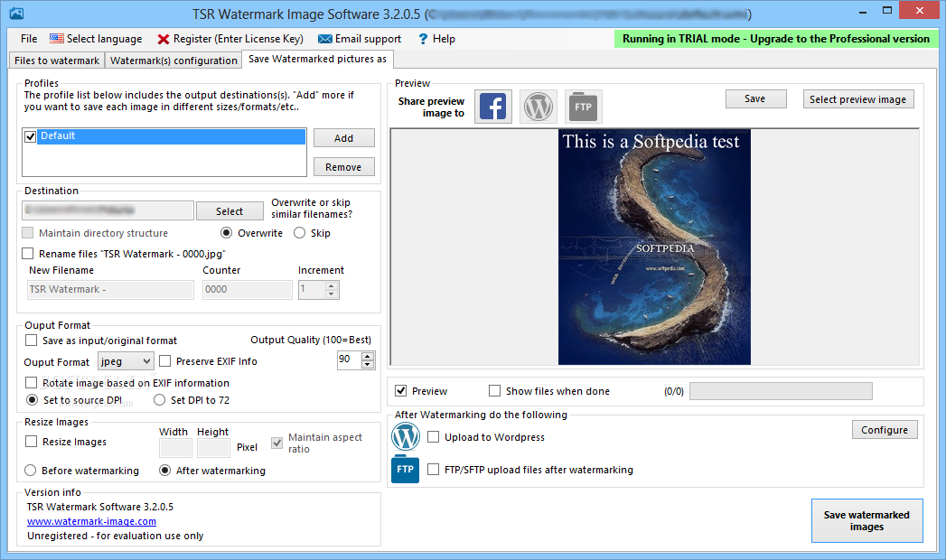Click the Counter field
The width and height of the screenshot is (946, 560).
pos(248,289)
